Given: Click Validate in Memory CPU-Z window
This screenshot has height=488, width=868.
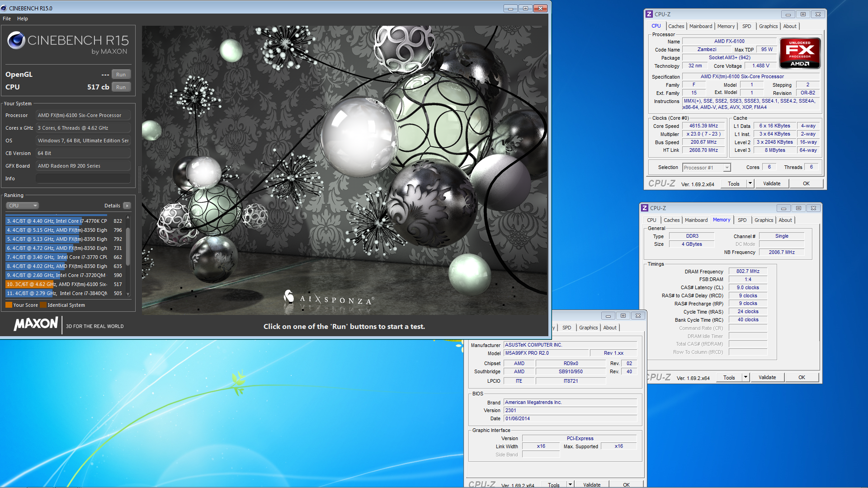Looking at the screenshot, I should click(x=767, y=377).
